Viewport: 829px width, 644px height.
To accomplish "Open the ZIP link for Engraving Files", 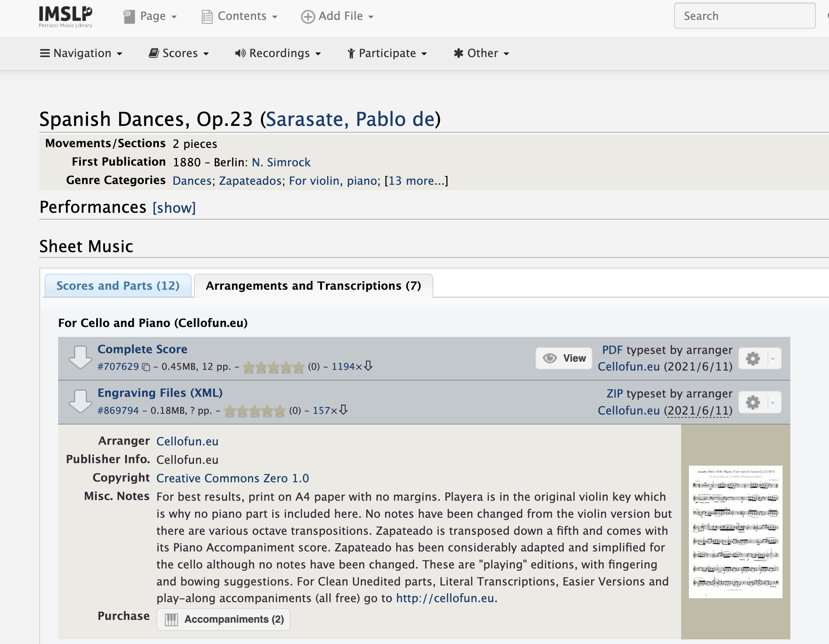I will 615,394.
